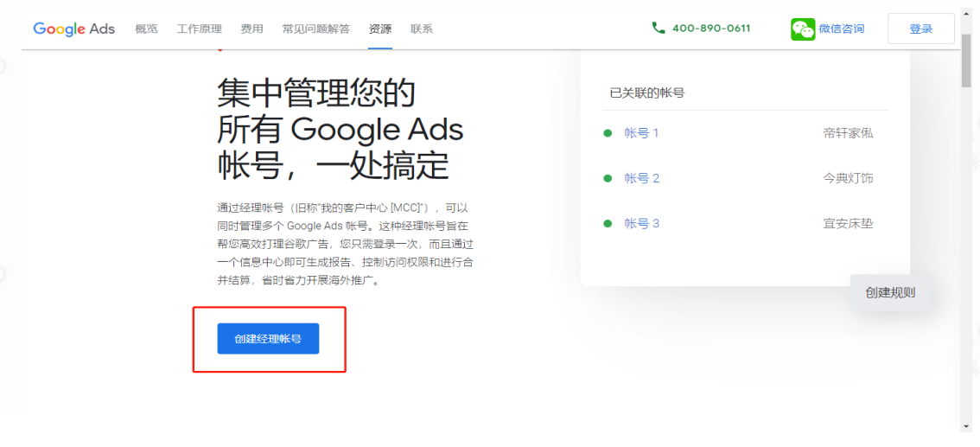
Task: Click the green status dot beside 帐号 3
Action: click(608, 224)
